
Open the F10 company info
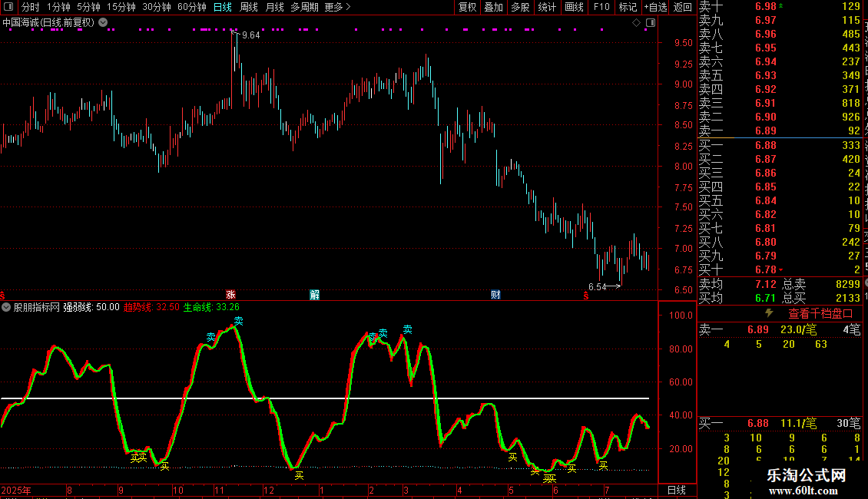(601, 7)
